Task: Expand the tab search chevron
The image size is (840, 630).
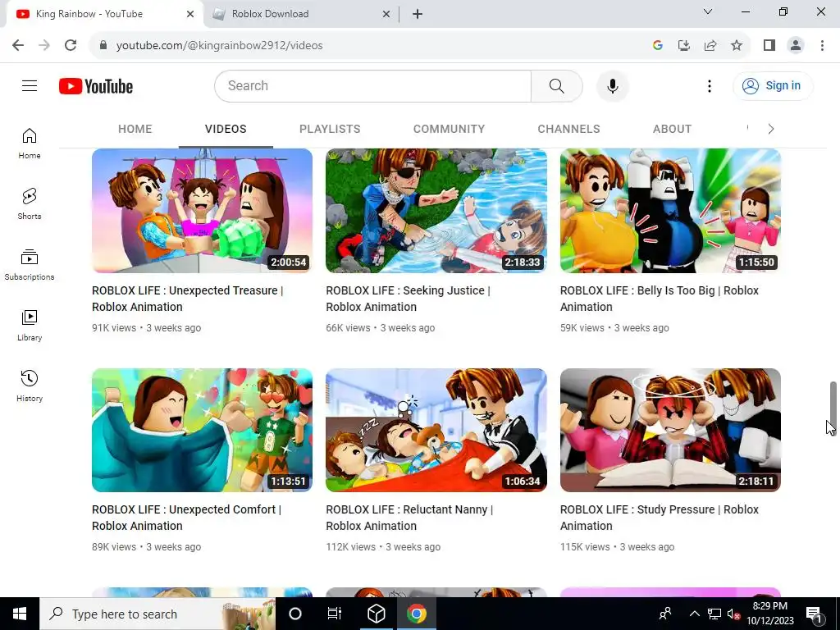Action: point(708,11)
